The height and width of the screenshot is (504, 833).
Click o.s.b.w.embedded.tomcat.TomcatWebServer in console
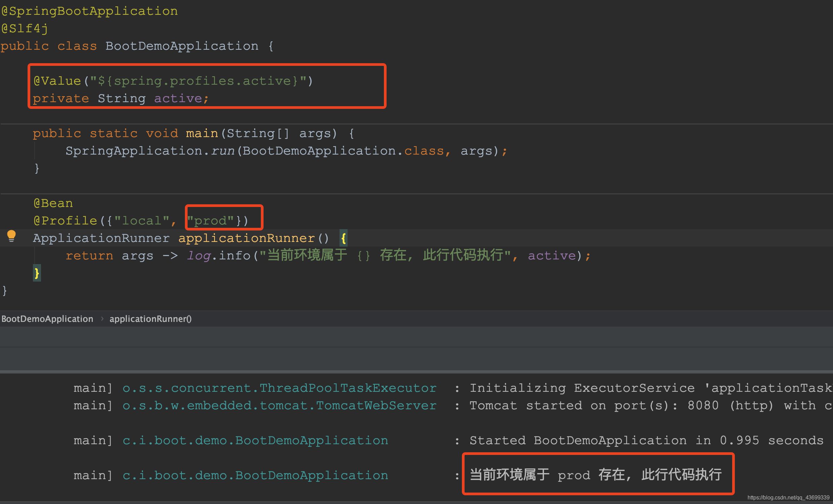280,406
